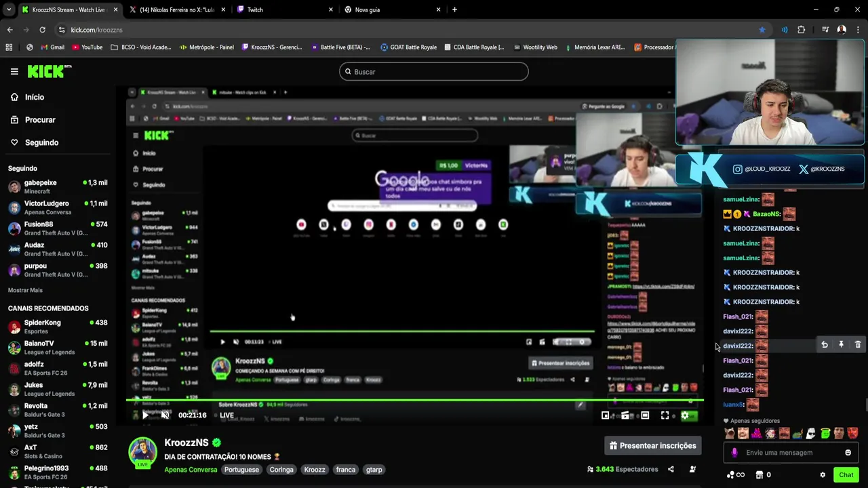868x488 pixels.
Task: Expand Mostrar Mais in following list
Action: [x=25, y=290]
